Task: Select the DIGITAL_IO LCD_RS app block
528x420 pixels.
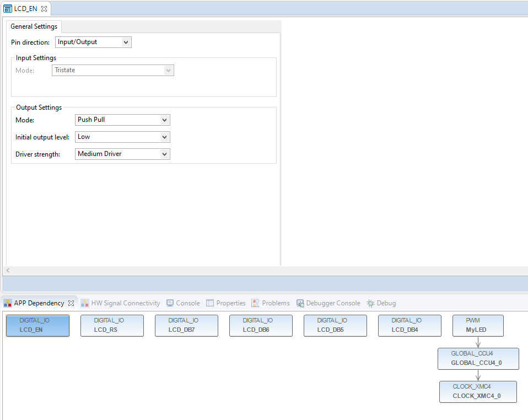Action: [x=112, y=326]
